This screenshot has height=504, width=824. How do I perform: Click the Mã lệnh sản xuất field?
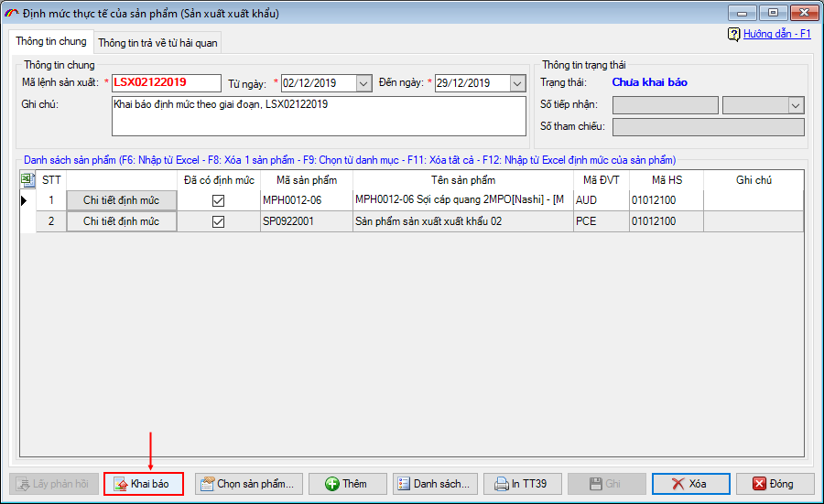point(166,82)
